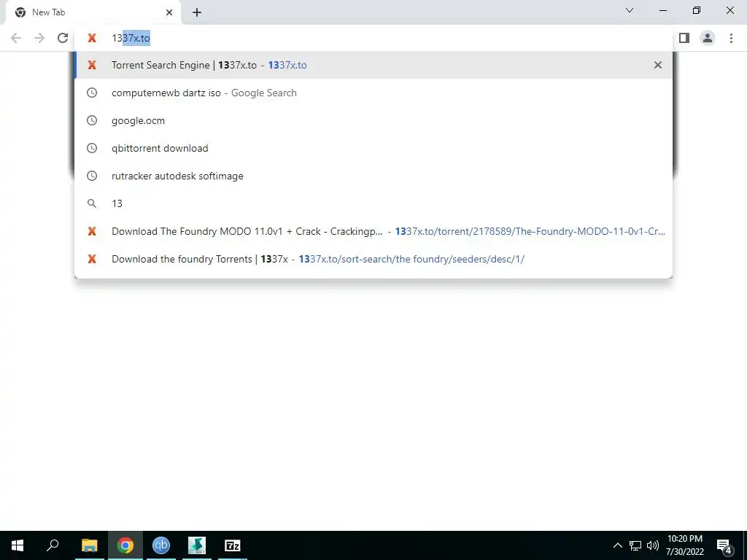Image resolution: width=747 pixels, height=560 pixels.
Task: Focus the address bar text 1337x.to
Action: tap(131, 38)
